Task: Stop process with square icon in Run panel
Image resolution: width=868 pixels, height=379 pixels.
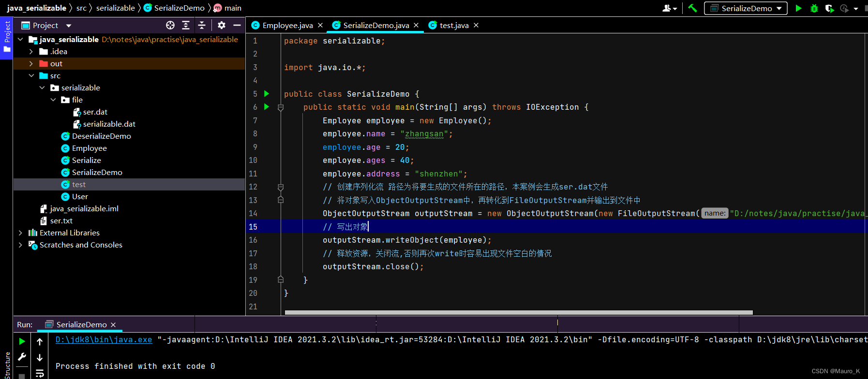Action: coord(22,376)
